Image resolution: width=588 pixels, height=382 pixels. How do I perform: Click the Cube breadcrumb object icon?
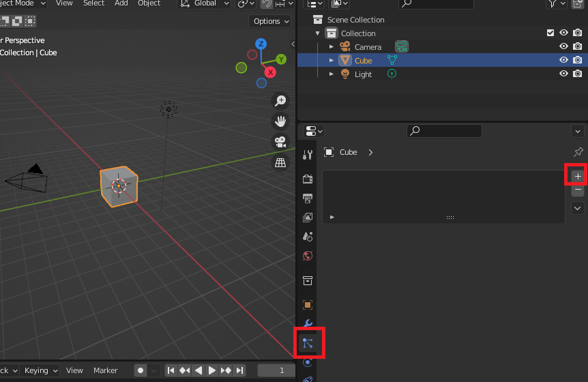pyautogui.click(x=329, y=152)
